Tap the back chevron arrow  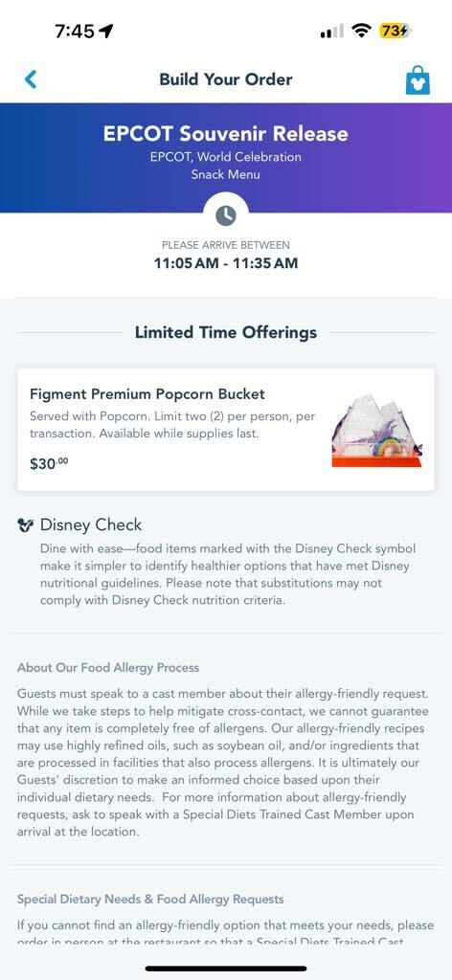point(30,79)
